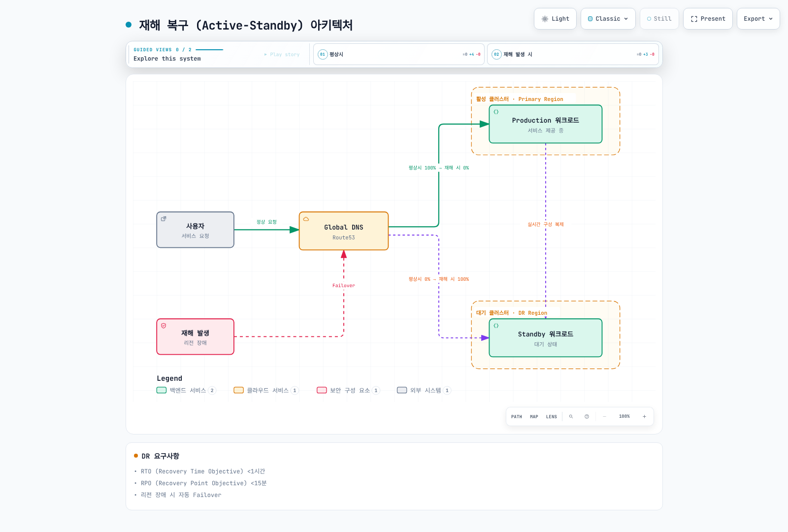Click the 정상 요청 edge label
The height and width of the screenshot is (532, 788).
click(266, 222)
